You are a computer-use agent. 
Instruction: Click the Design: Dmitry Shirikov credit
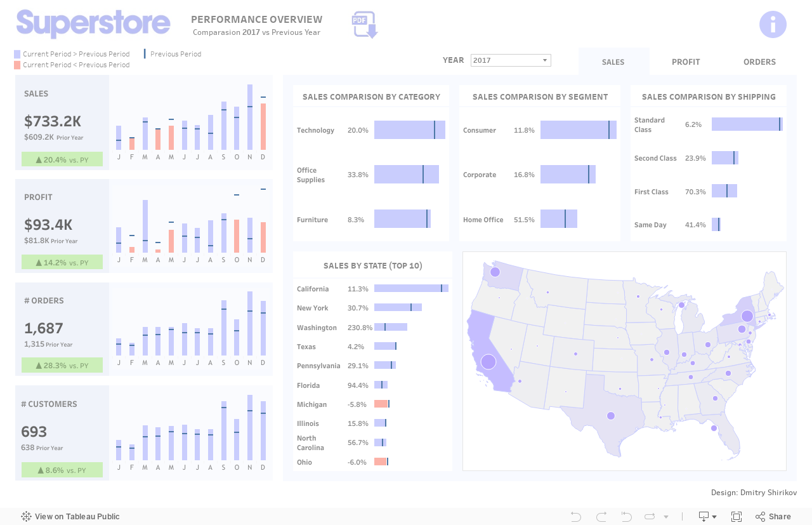coord(754,493)
